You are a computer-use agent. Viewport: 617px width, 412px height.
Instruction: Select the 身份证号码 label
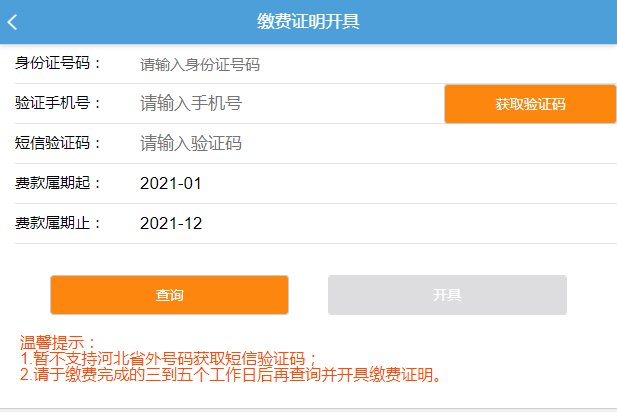click(x=59, y=65)
